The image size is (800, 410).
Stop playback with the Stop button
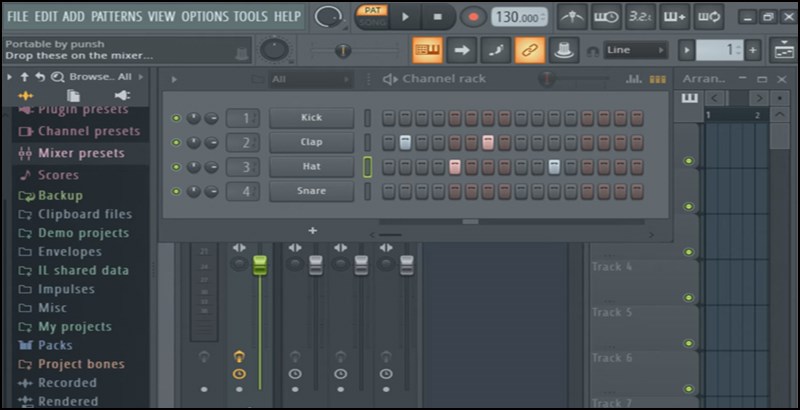coord(438,17)
